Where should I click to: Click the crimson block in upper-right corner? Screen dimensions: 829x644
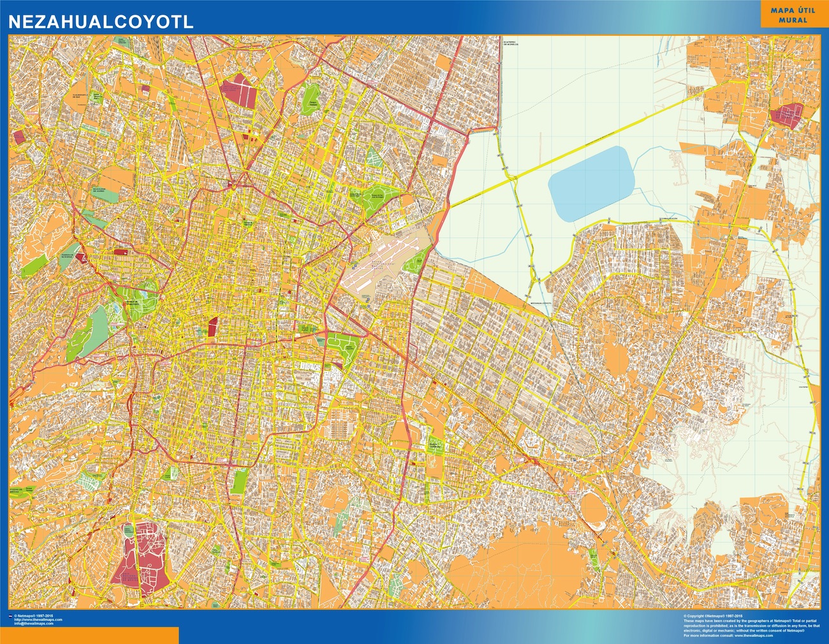788,115
